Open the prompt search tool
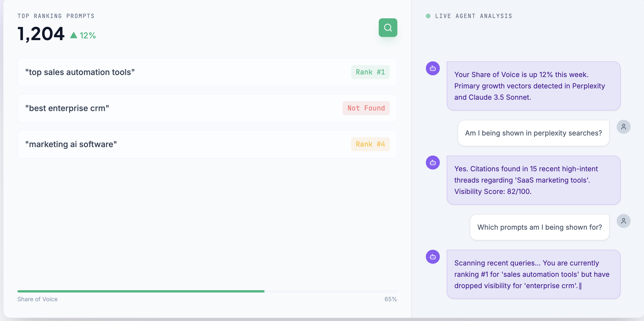 point(388,27)
